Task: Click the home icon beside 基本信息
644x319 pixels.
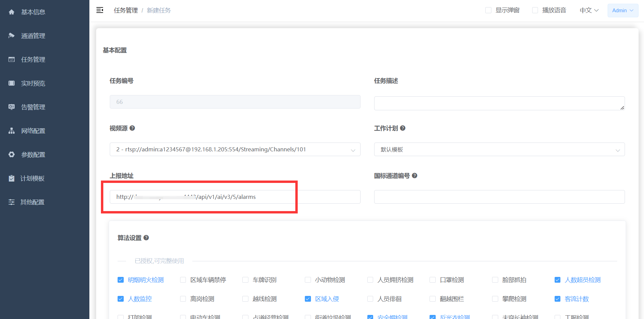Action: (12, 12)
